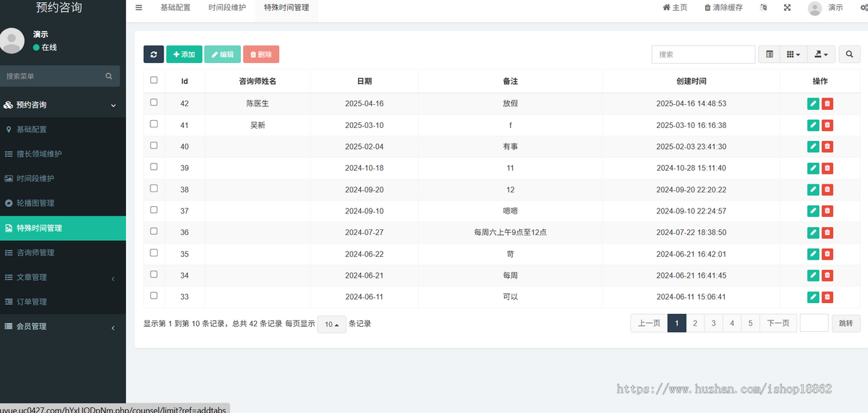The height and width of the screenshot is (413, 868).
Task: Delete row 40 with trash icon
Action: pyautogui.click(x=827, y=147)
